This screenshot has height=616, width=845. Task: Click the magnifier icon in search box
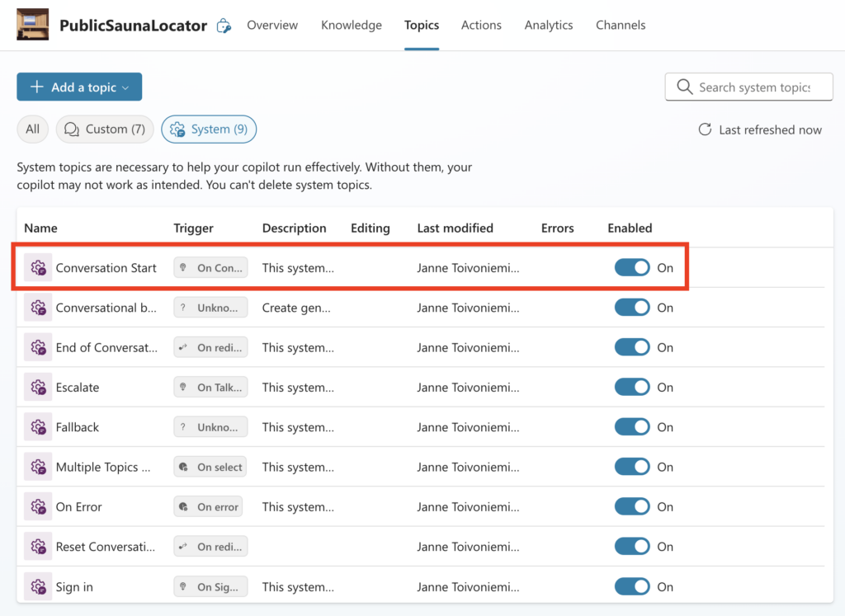[684, 87]
